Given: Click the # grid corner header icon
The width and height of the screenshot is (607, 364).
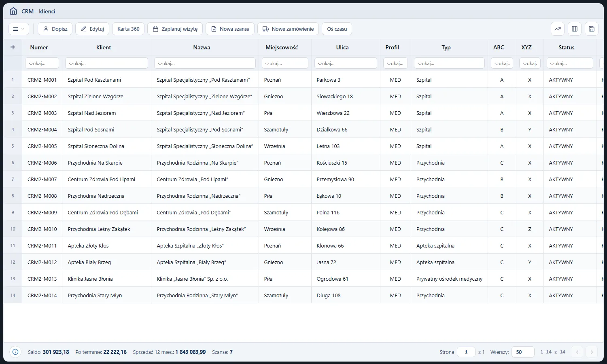Looking at the screenshot, I should [x=13, y=47].
